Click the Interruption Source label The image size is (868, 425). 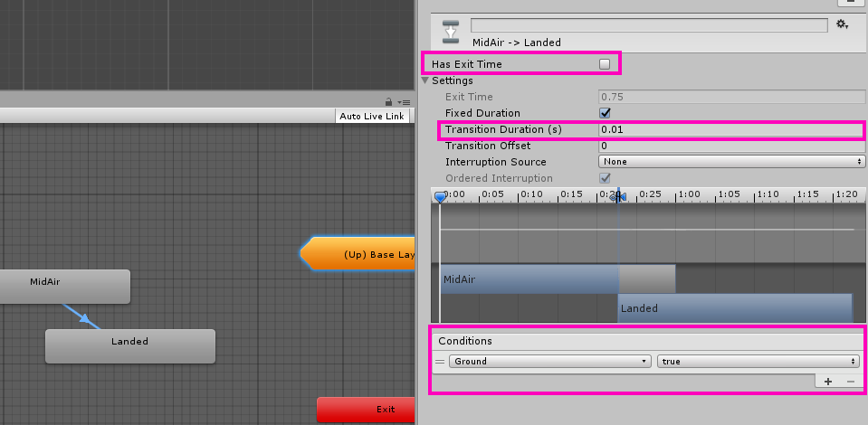click(495, 162)
